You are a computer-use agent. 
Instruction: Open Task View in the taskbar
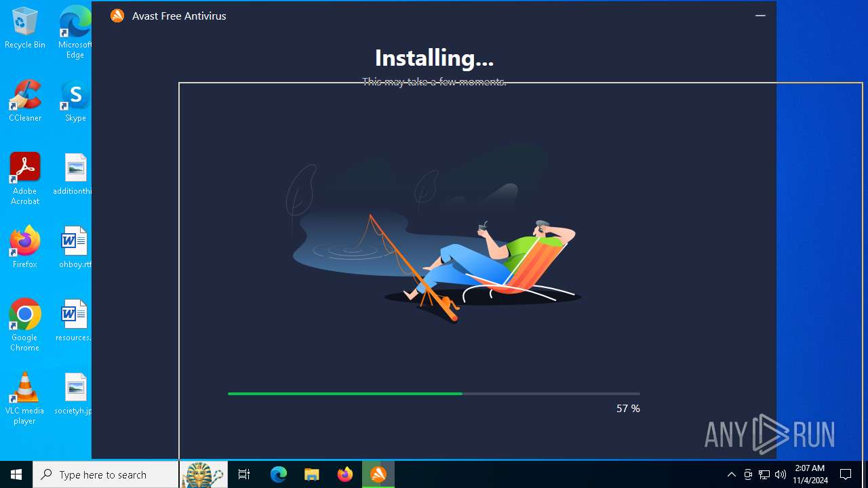point(244,474)
